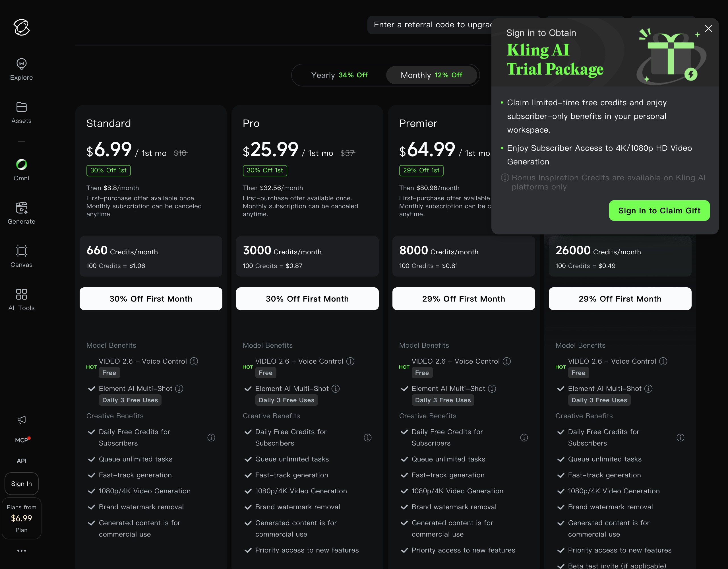Click Premier 1080p/4K Video Generation item
The image size is (728, 569).
(x=457, y=491)
